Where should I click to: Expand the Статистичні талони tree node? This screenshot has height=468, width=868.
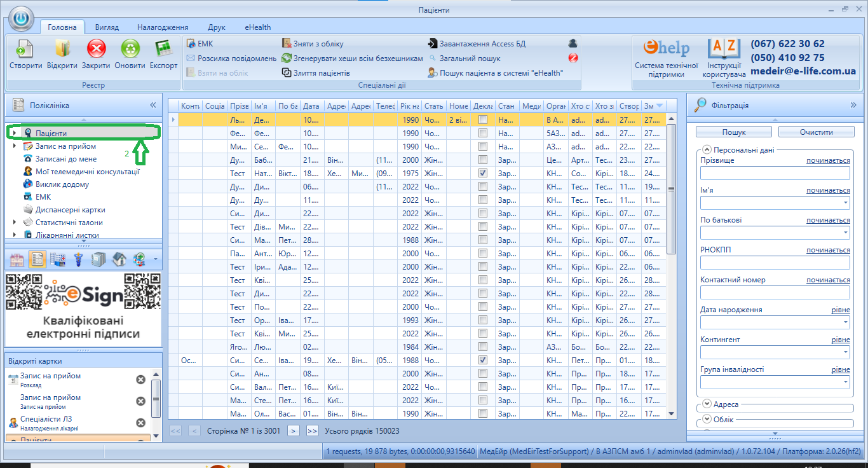click(15, 223)
